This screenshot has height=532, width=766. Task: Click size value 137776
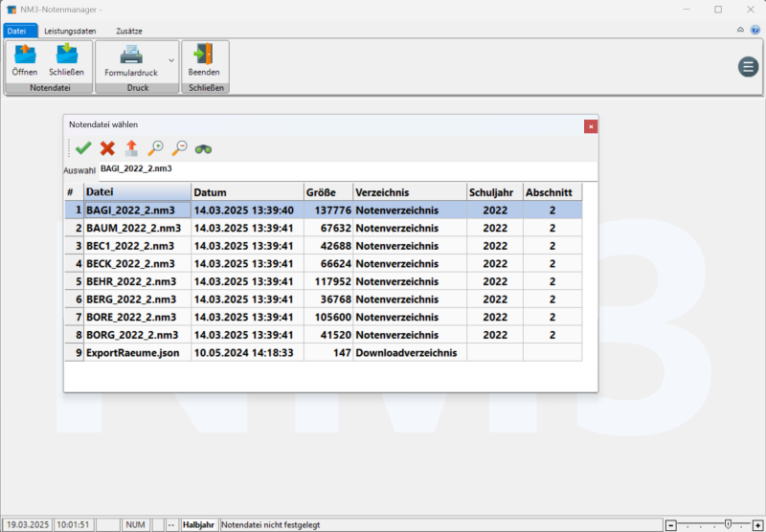click(328, 211)
